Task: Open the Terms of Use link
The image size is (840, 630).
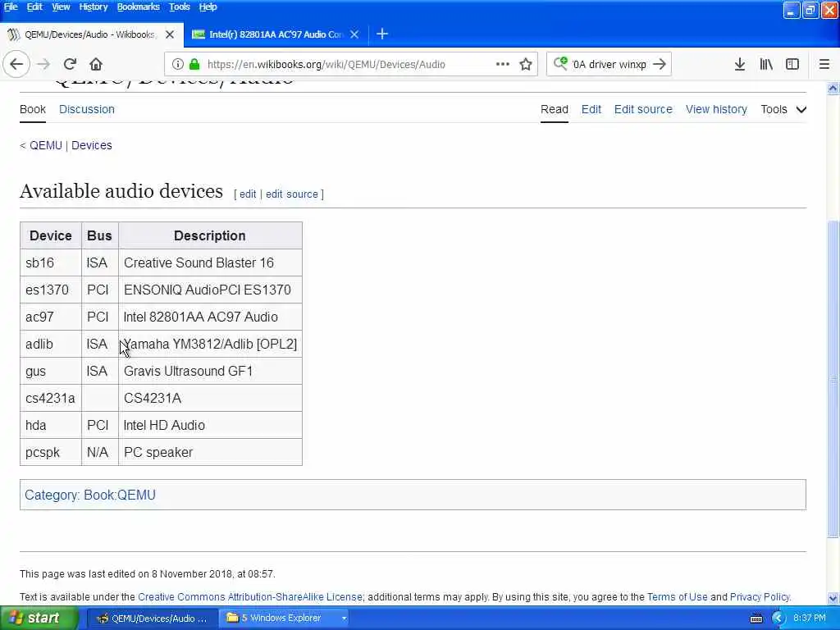Action: (677, 597)
